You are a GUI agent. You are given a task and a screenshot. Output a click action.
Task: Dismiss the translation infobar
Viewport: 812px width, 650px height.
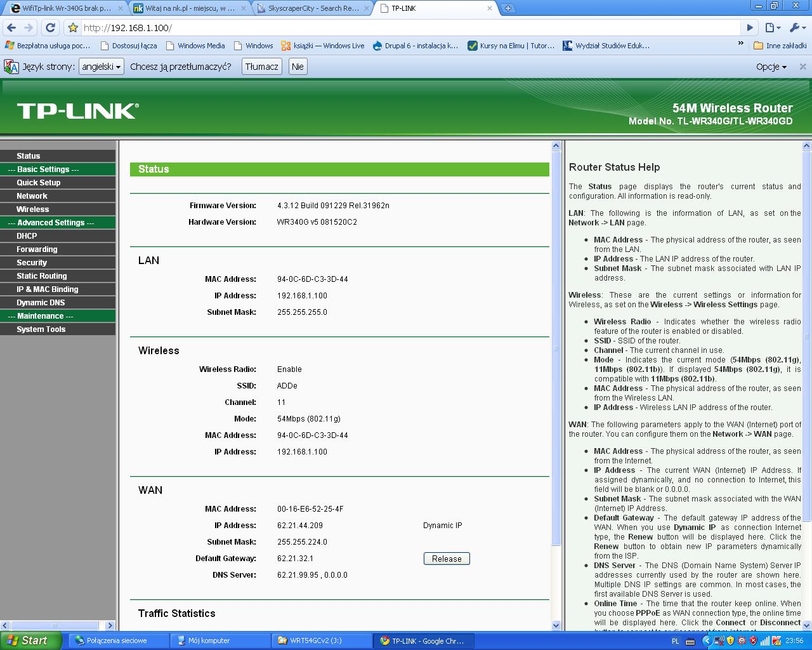(802, 67)
